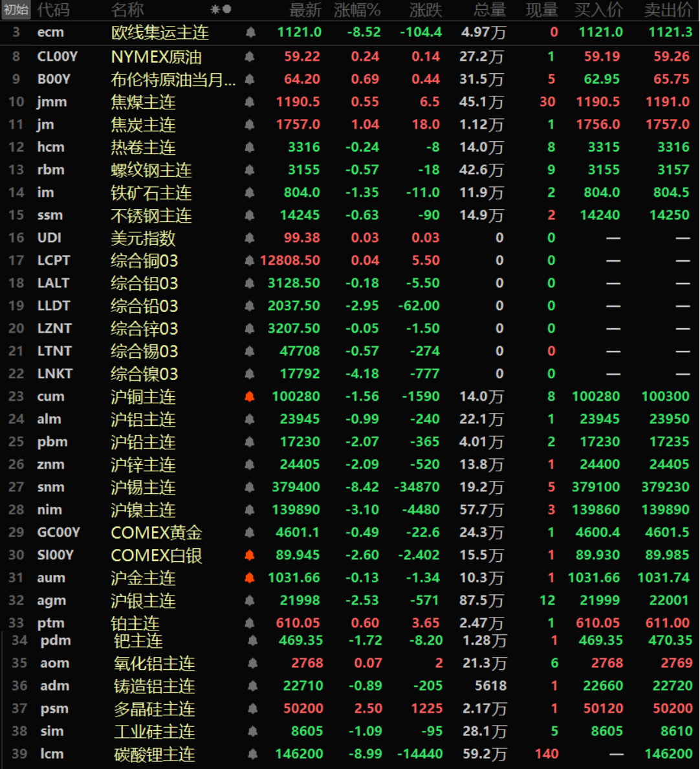Select the 初始 tab in header
Screen dimensions: 700x769
coord(16,10)
